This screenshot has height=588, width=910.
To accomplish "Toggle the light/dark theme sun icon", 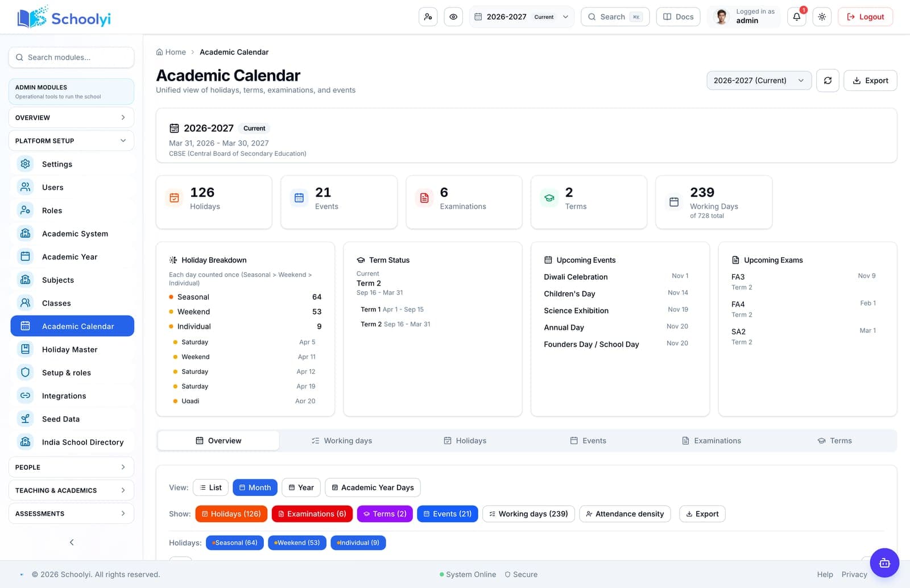I will (822, 17).
